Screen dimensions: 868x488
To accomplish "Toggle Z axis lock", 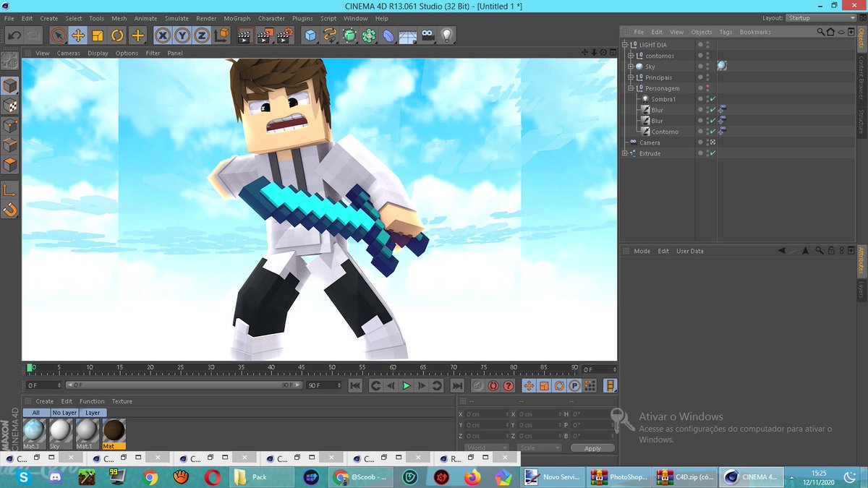I will 202,35.
